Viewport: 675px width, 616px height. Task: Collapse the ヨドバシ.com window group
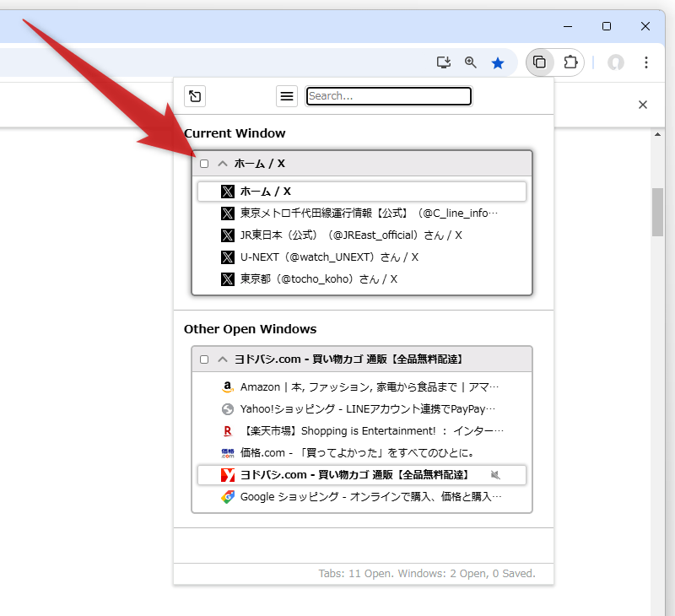[x=222, y=359]
